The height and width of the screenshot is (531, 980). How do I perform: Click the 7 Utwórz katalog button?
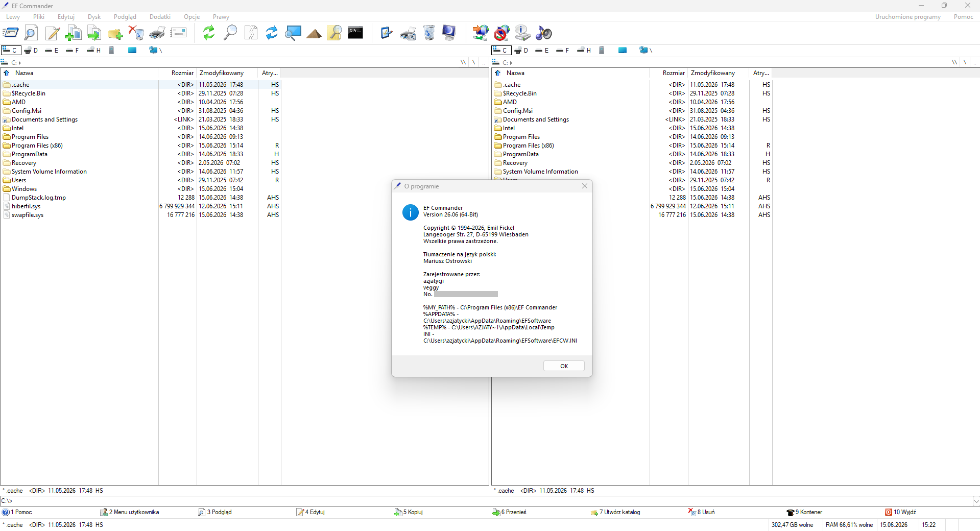(615, 512)
